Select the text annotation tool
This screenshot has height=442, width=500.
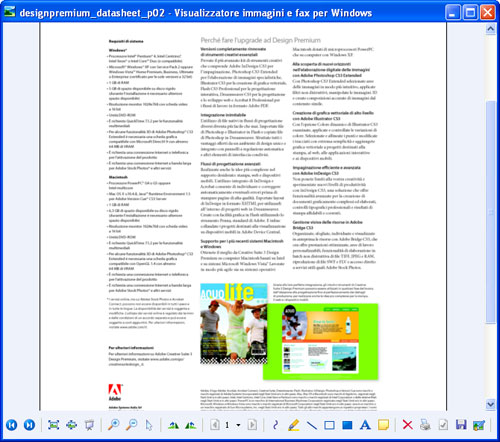[365, 425]
